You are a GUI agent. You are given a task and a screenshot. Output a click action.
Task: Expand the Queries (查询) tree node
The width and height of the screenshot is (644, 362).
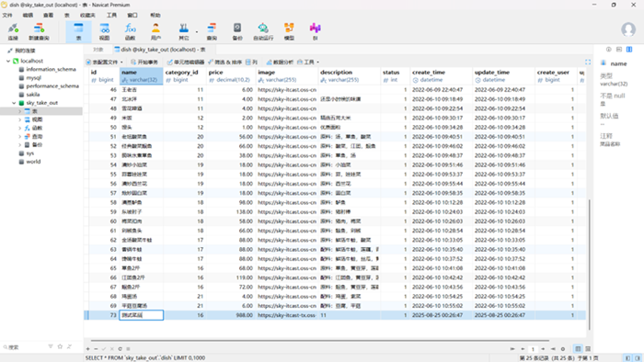click(x=19, y=137)
